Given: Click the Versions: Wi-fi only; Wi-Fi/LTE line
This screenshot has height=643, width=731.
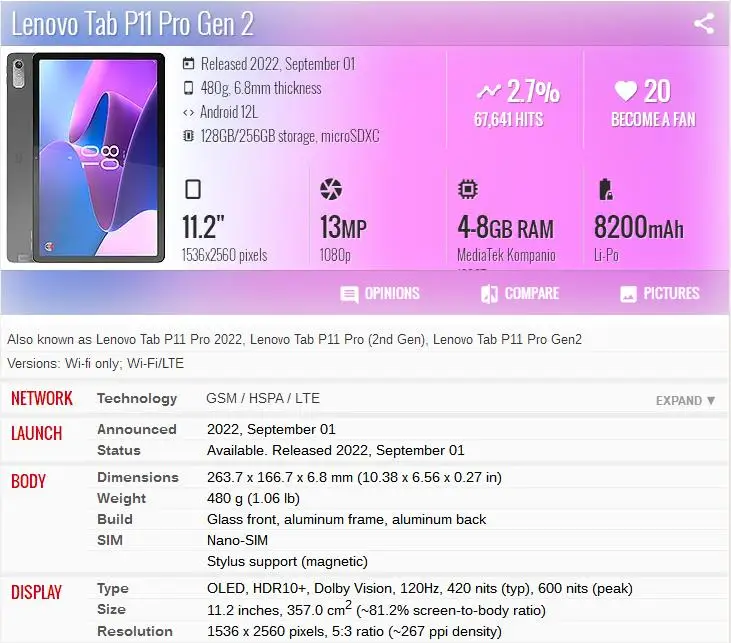Looking at the screenshot, I should click(x=96, y=363).
